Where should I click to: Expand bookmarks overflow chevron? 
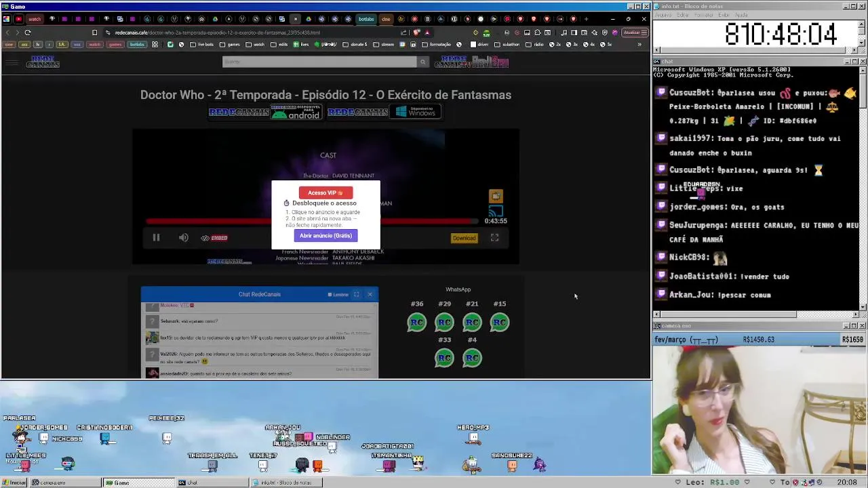[x=639, y=45]
